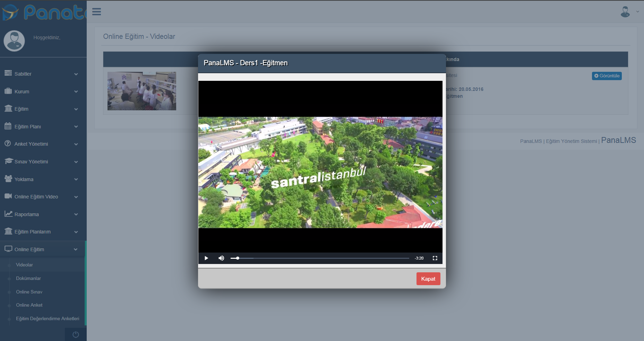Expand the Eğitim Planı chevron
This screenshot has height=341, width=644.
(x=76, y=127)
